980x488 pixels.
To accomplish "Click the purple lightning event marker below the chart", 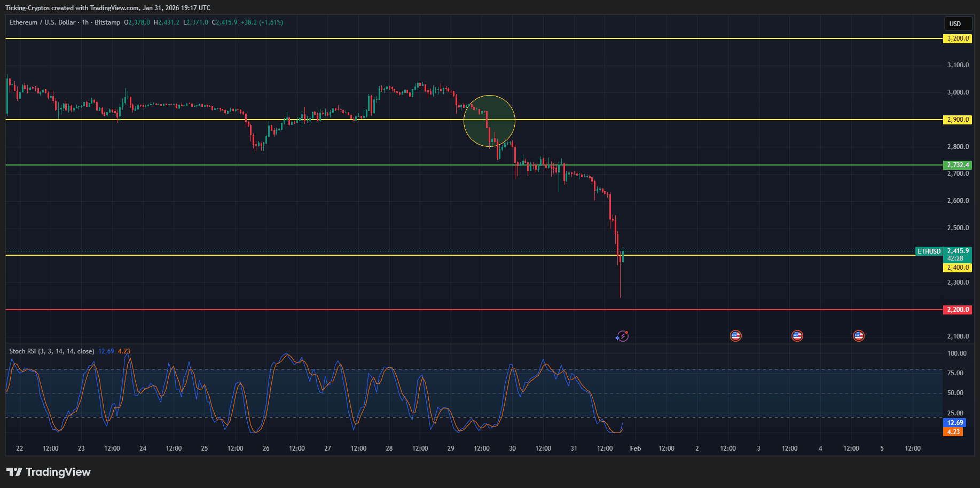I will pos(623,335).
